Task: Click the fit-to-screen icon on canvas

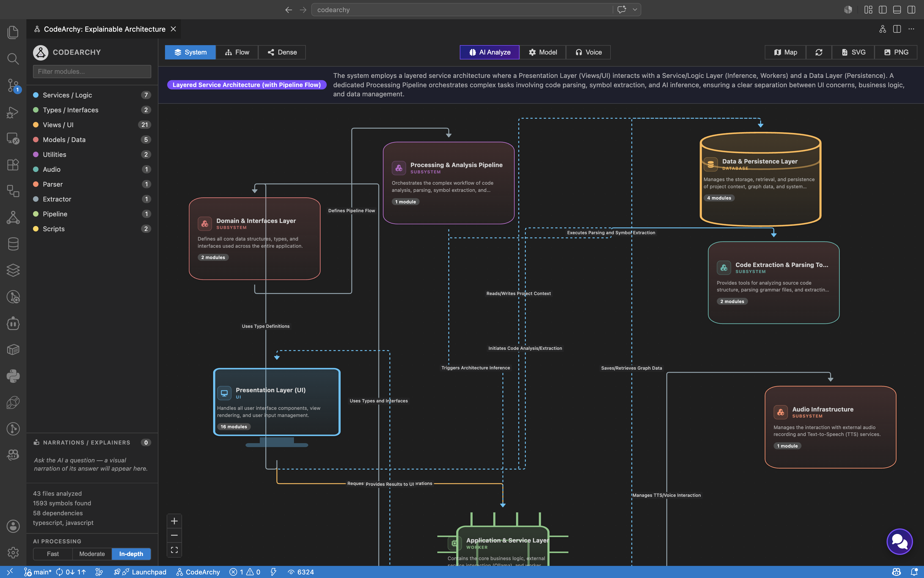Action: pos(174,550)
